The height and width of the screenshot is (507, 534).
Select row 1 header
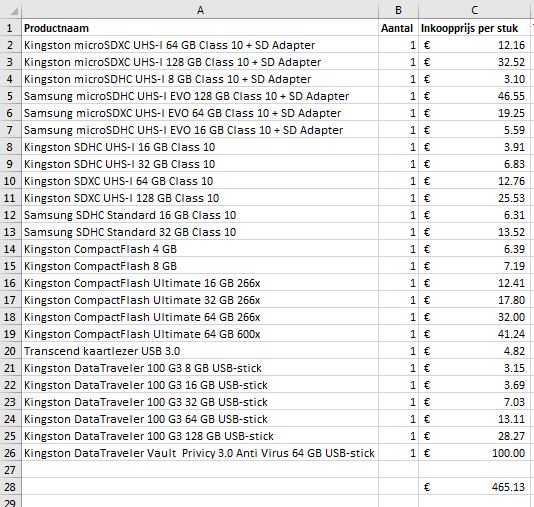[11, 28]
